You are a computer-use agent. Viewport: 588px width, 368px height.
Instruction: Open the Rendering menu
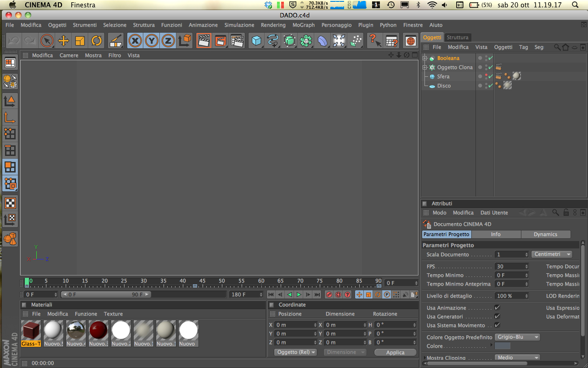point(273,25)
